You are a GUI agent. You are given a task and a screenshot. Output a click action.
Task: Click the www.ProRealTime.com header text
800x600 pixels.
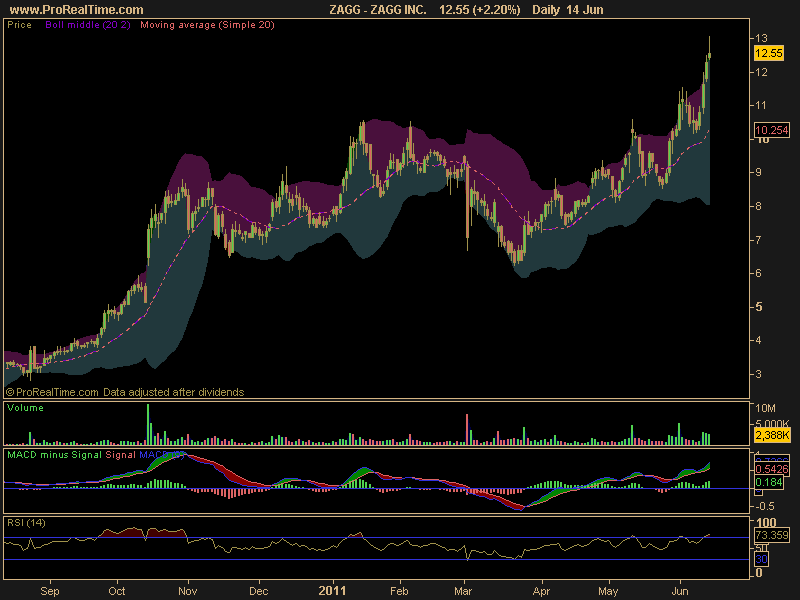77,10
